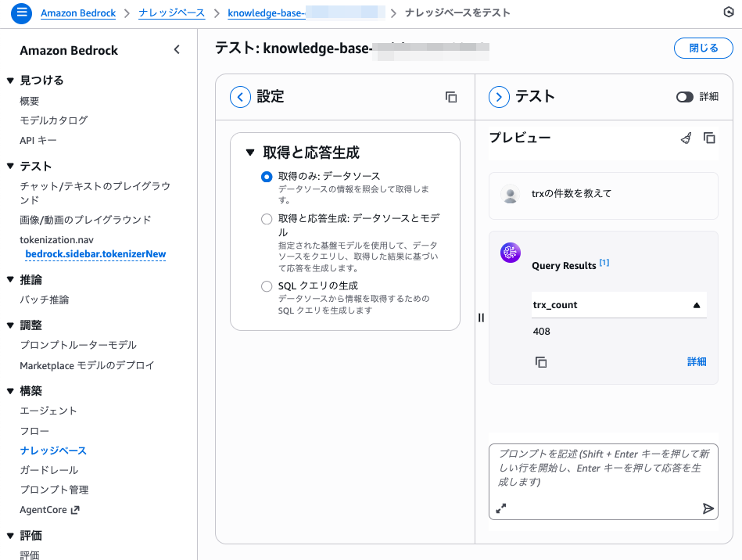
Task: Enable the 詳細 toggle in the テスト panel
Action: click(685, 96)
